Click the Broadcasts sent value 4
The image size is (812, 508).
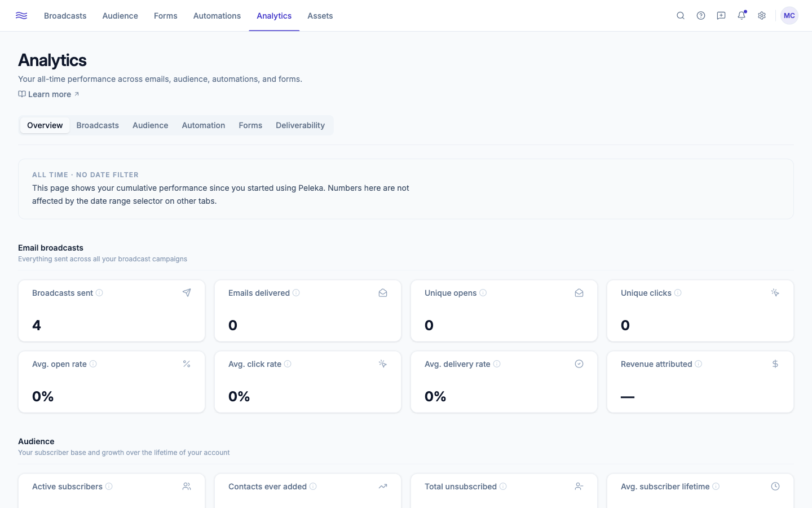pyautogui.click(x=37, y=325)
